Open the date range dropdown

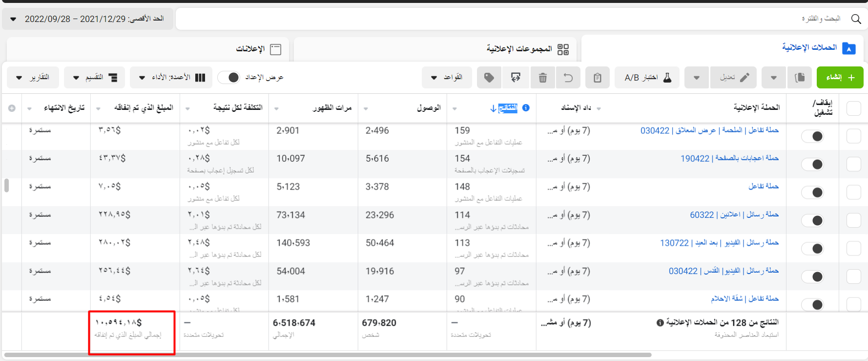pos(88,19)
